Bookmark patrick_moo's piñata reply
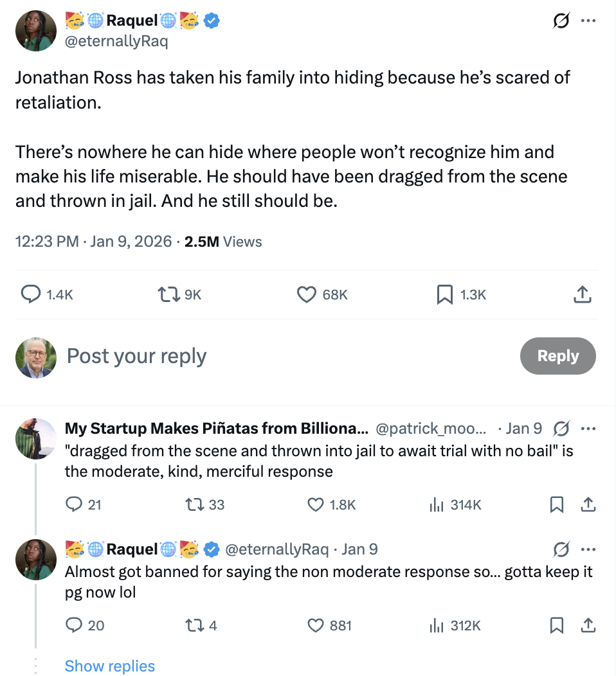This screenshot has width=616, height=676. [x=556, y=504]
